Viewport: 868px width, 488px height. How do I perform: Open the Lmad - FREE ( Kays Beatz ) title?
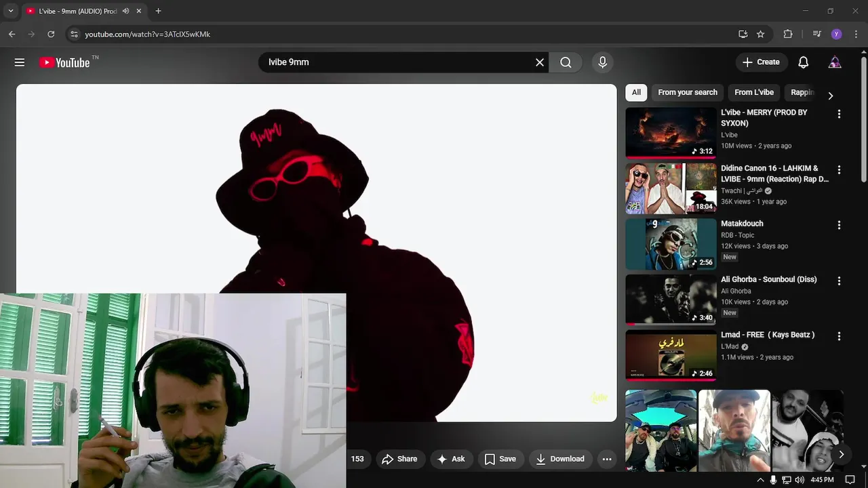768,335
